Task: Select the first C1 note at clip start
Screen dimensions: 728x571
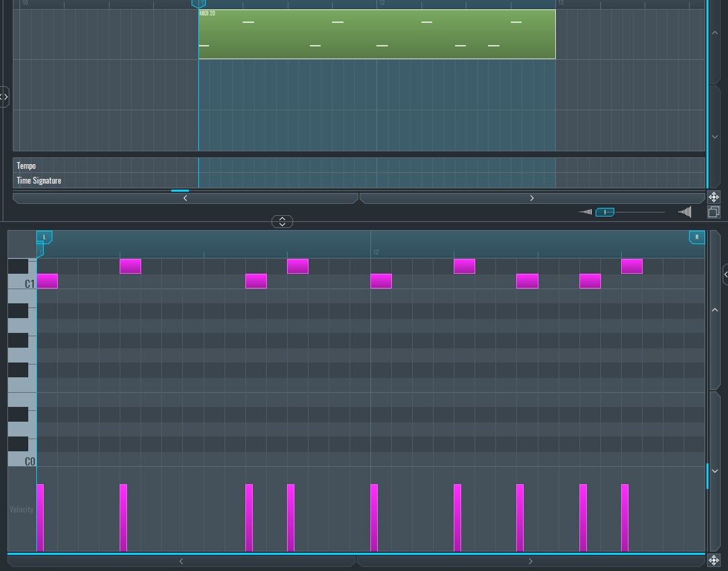Action: click(47, 281)
